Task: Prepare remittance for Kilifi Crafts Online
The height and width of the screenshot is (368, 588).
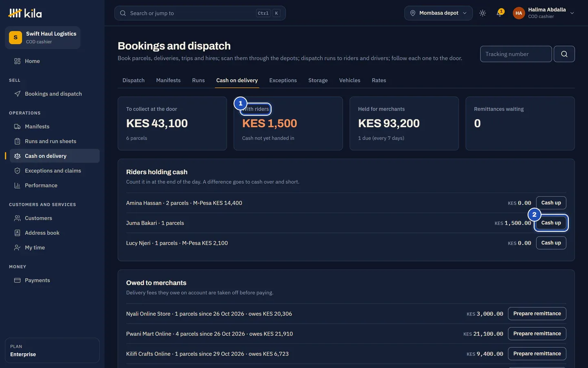Action: (537, 354)
